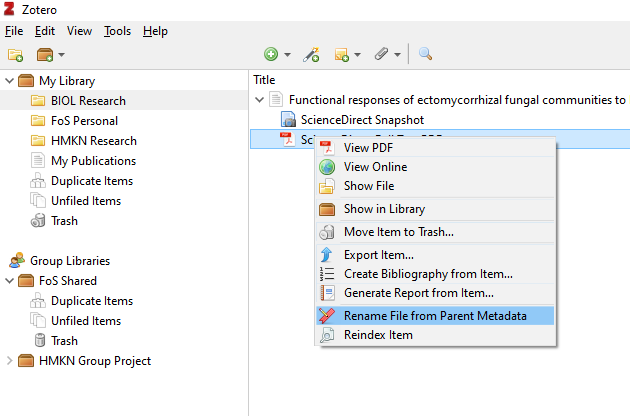This screenshot has width=630, height=416.
Task: Choose Create Bibliography from Item
Action: tap(436, 274)
